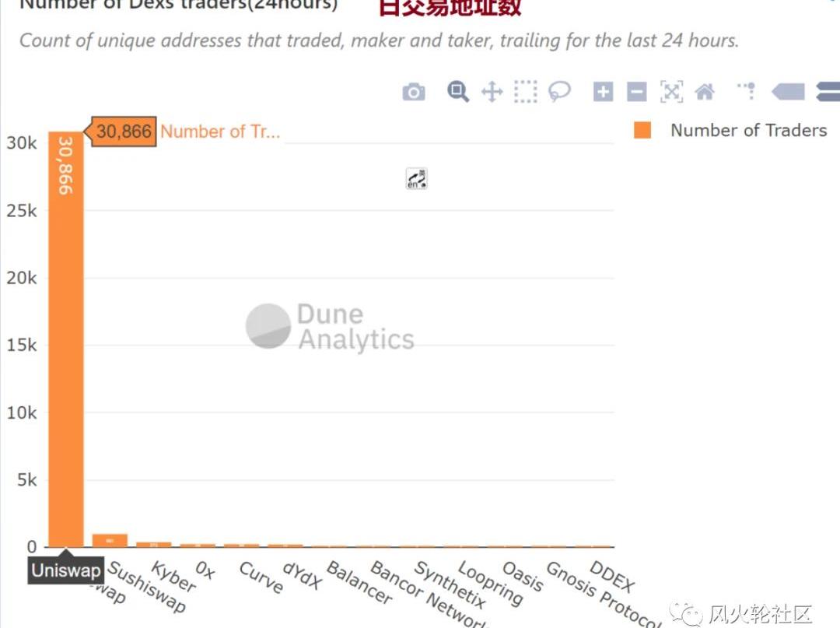Zoom in with plus icon
The image size is (840, 628).
pyautogui.click(x=604, y=92)
